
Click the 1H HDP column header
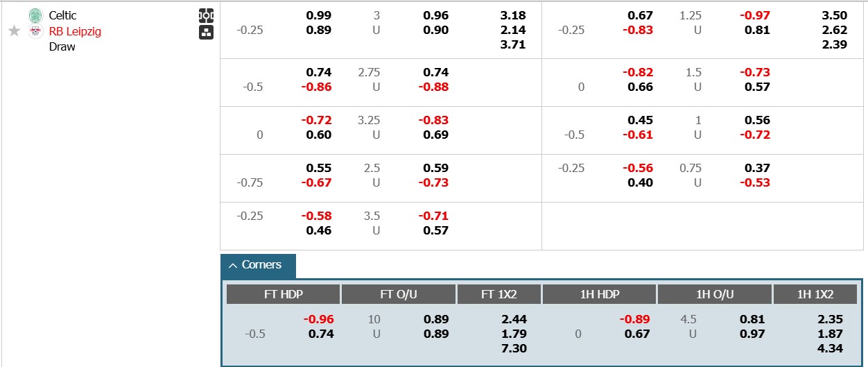pos(600,294)
